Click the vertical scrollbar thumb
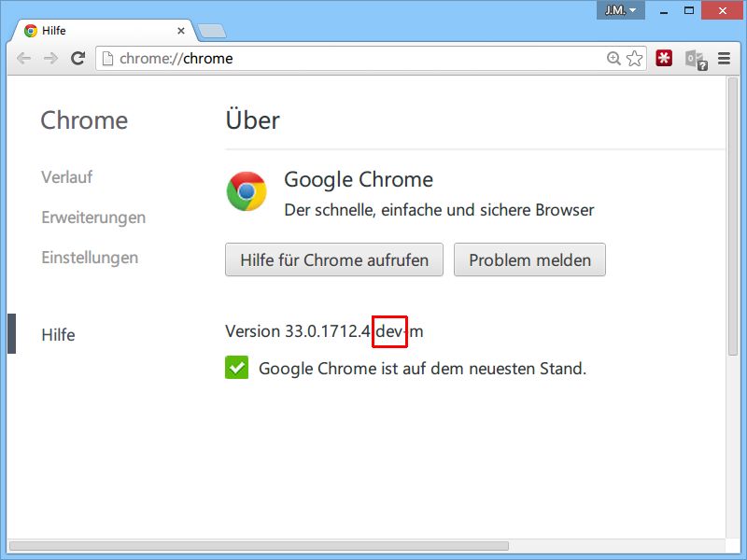This screenshot has height=560, width=747. [x=733, y=216]
